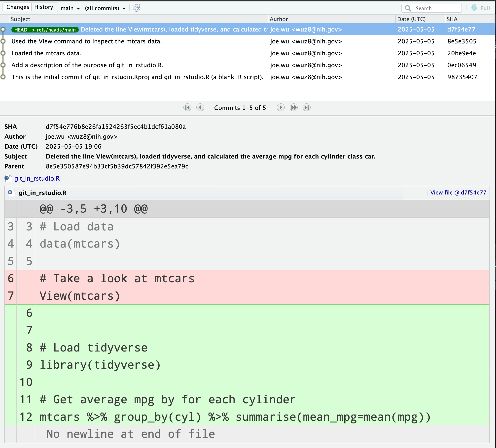Select the 'Loaded the mtcars data.' commit
Viewport: 496px width, 448px height.
(x=46, y=53)
